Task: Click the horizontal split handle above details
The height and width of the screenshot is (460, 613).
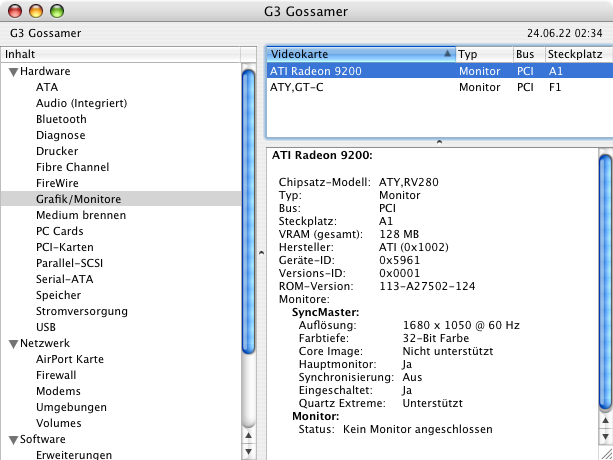Action: pyautogui.click(x=439, y=142)
